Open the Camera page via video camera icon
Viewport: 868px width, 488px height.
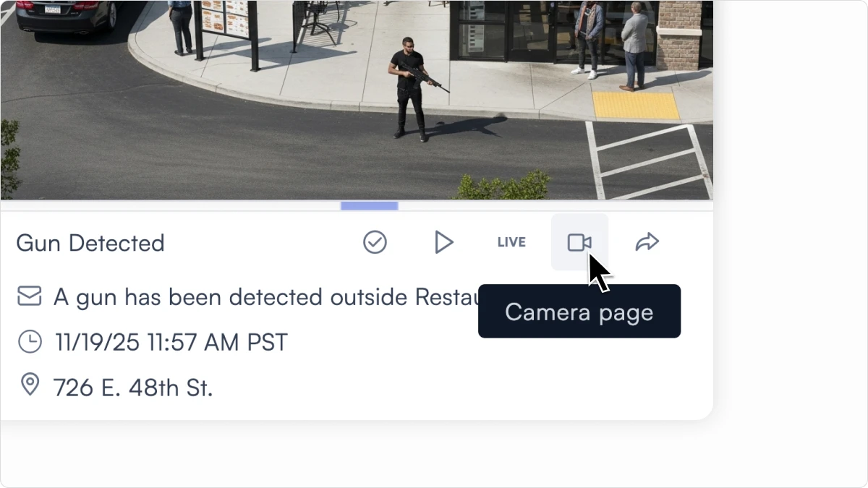(579, 242)
